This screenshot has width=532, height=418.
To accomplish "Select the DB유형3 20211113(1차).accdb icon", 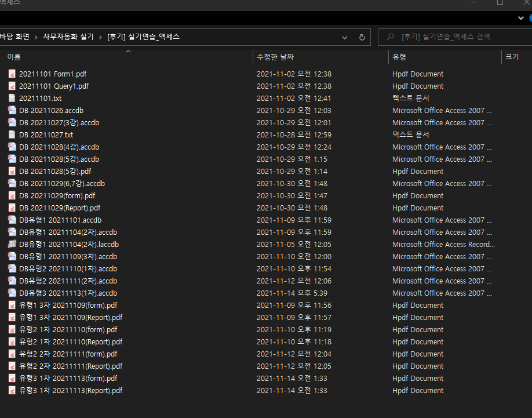I will (12, 293).
